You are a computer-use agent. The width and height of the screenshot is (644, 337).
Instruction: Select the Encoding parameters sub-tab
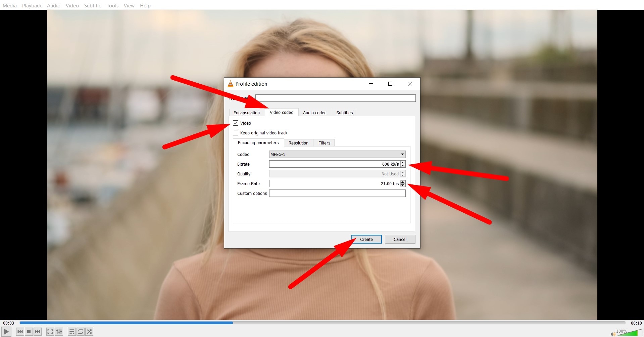[x=258, y=142]
